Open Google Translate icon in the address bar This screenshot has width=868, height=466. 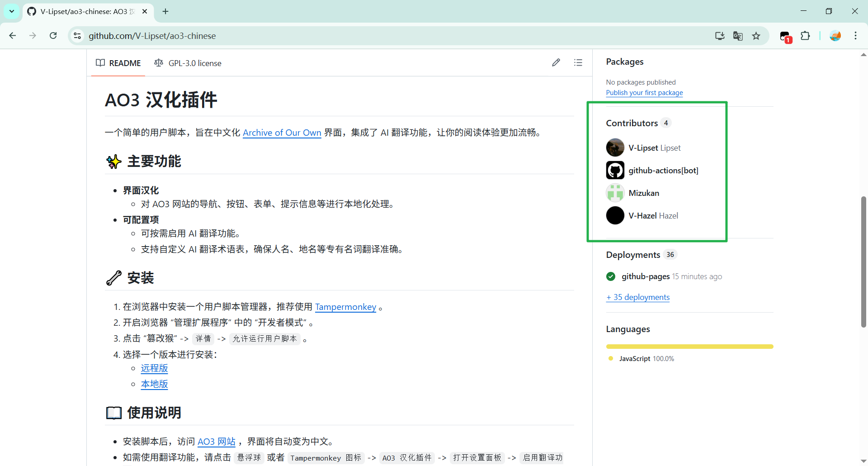738,36
